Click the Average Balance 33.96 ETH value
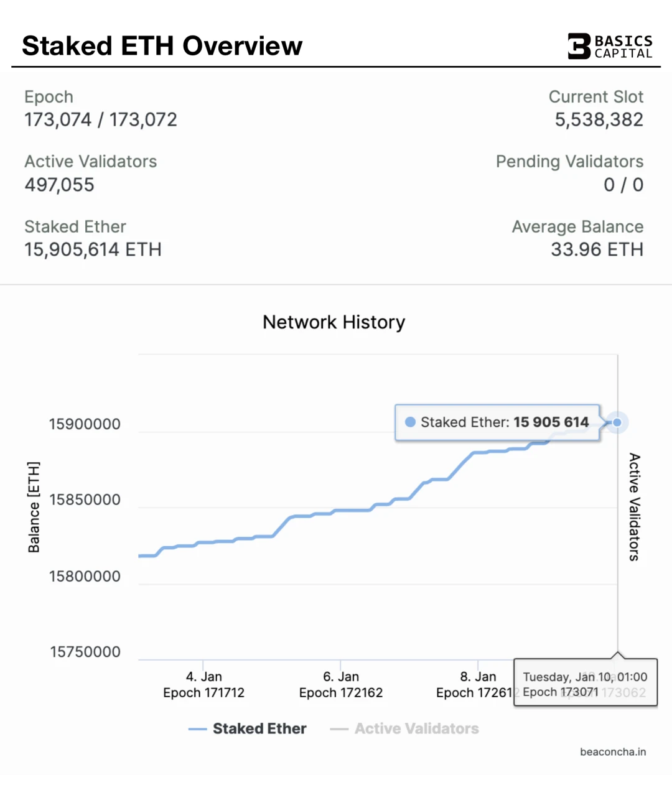Viewport: 672px width, 785px height. point(597,249)
